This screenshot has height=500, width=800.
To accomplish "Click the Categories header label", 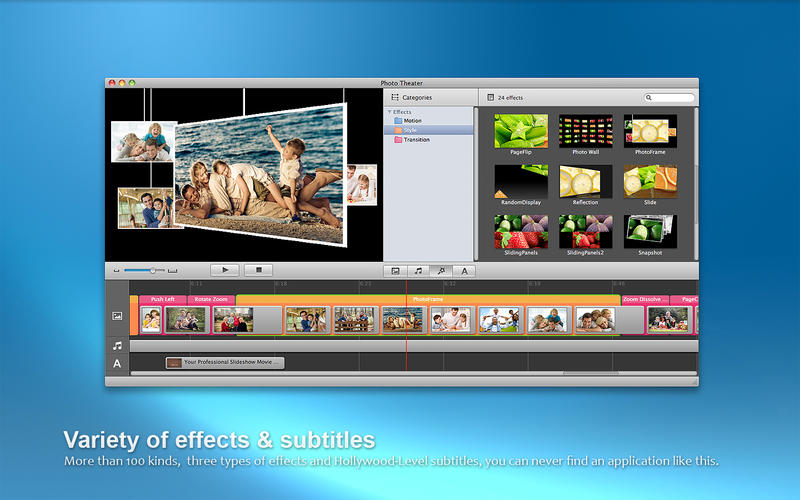I will coord(417,97).
